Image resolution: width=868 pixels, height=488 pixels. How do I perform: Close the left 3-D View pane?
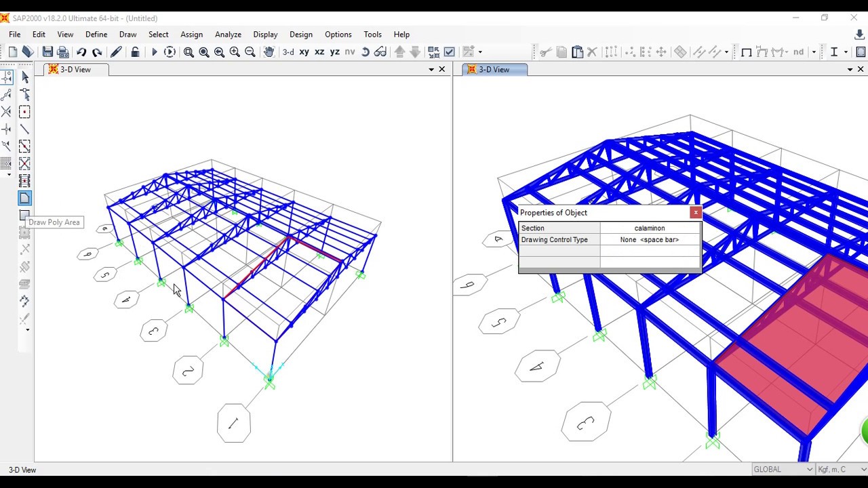[442, 70]
